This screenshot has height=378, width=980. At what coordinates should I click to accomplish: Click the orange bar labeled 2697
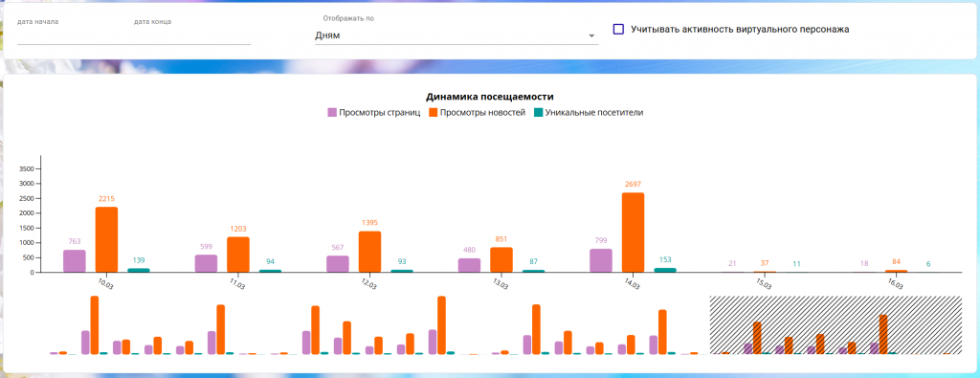tap(634, 233)
